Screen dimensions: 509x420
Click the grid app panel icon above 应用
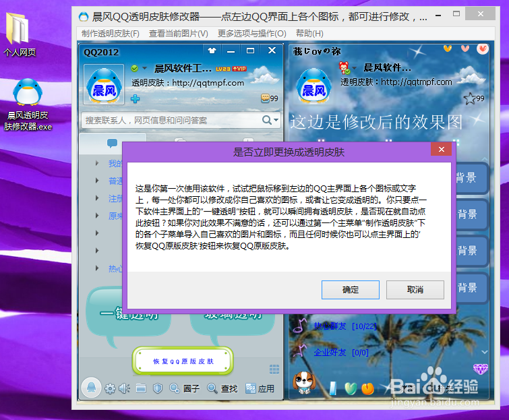tap(274, 369)
